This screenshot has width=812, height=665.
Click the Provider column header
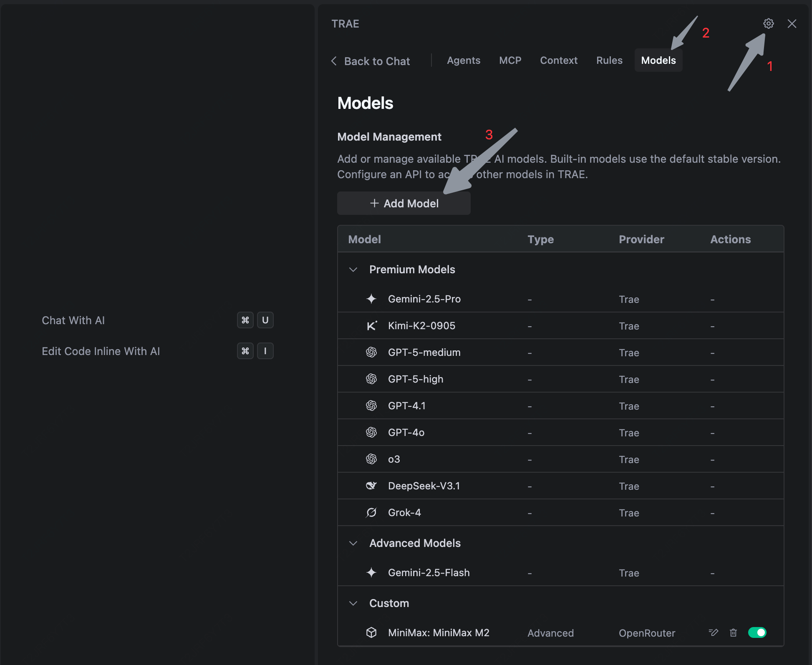(641, 239)
